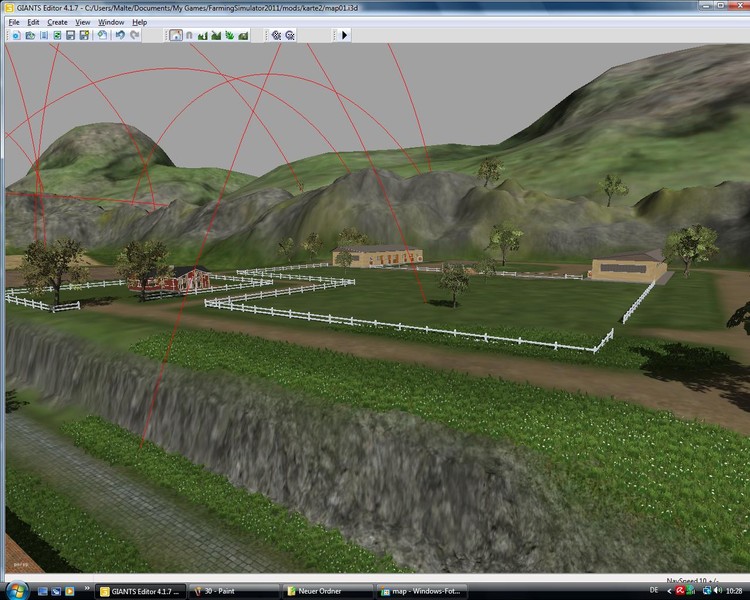The width and height of the screenshot is (750, 600).
Task: Click the New scene toolbar icon
Action: 16,35
